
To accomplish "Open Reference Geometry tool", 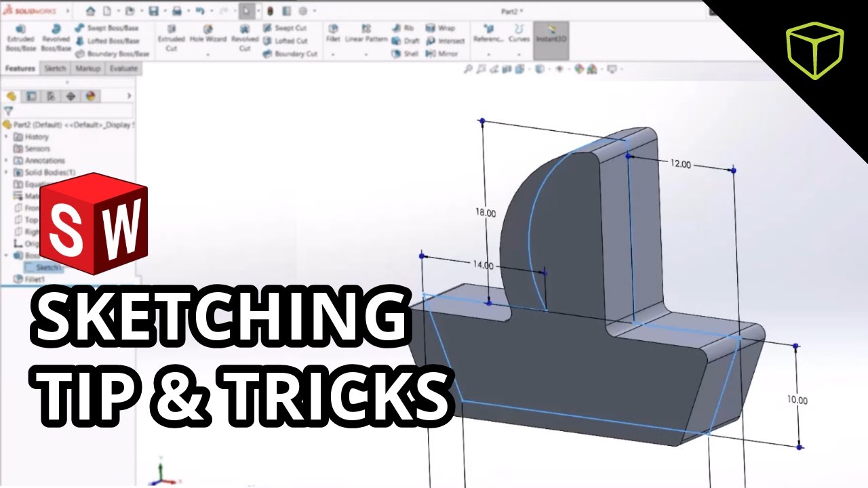I will point(488,34).
